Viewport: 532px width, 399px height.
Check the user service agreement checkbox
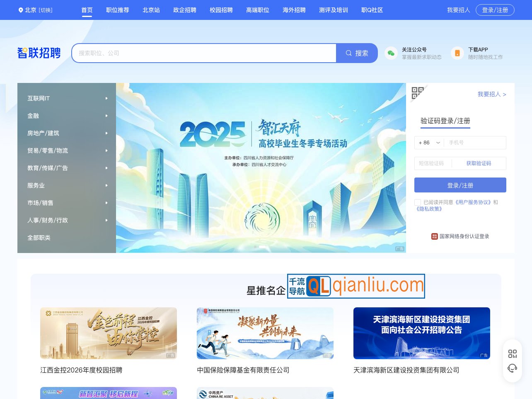(418, 202)
